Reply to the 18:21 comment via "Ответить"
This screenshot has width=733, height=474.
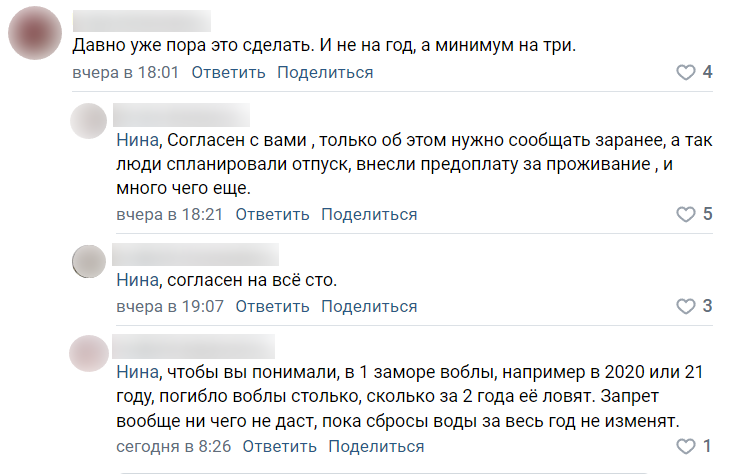272,214
